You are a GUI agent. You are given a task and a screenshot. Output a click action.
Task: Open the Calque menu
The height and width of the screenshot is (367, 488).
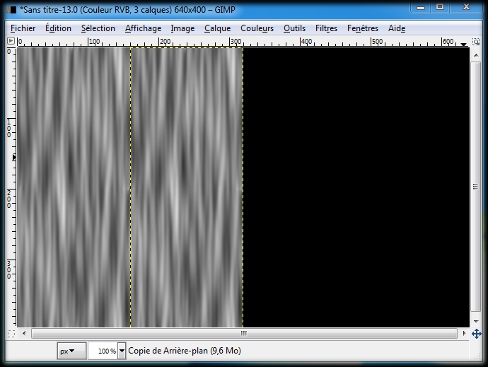tap(217, 28)
